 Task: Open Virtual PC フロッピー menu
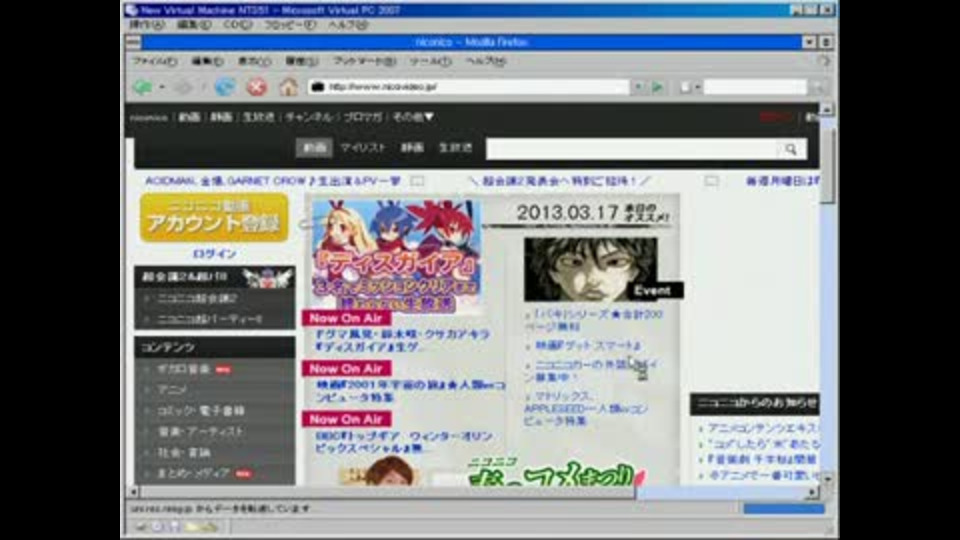[290, 25]
